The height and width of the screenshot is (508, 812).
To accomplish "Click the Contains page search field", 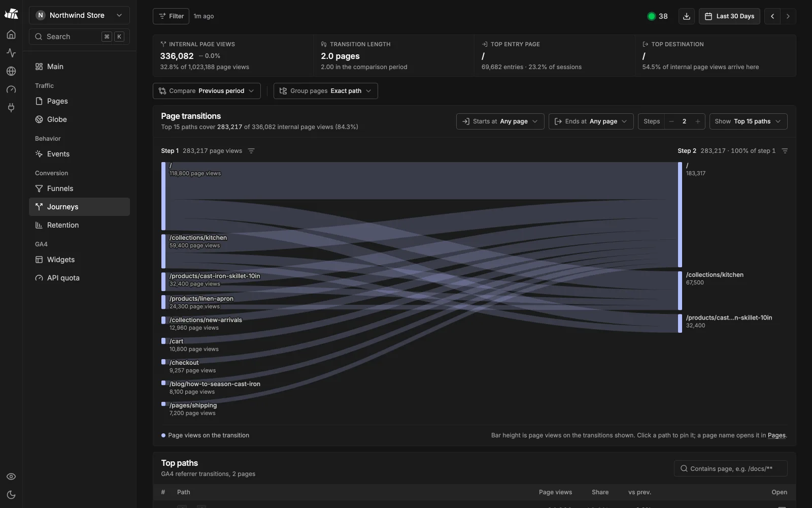I will [x=731, y=468].
